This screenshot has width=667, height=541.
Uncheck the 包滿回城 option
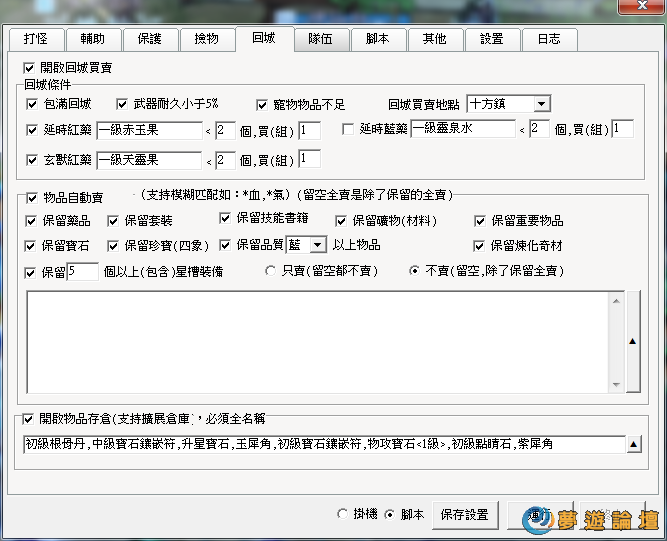point(32,104)
